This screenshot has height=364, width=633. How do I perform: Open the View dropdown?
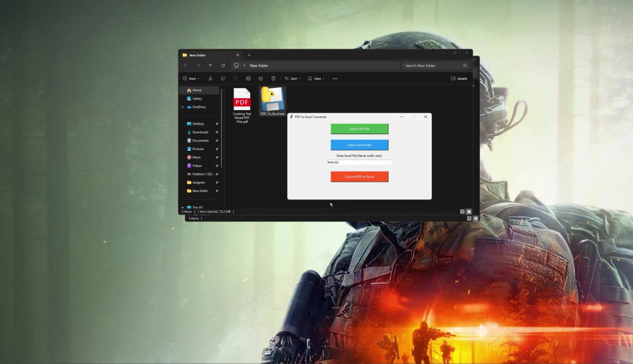pos(316,78)
